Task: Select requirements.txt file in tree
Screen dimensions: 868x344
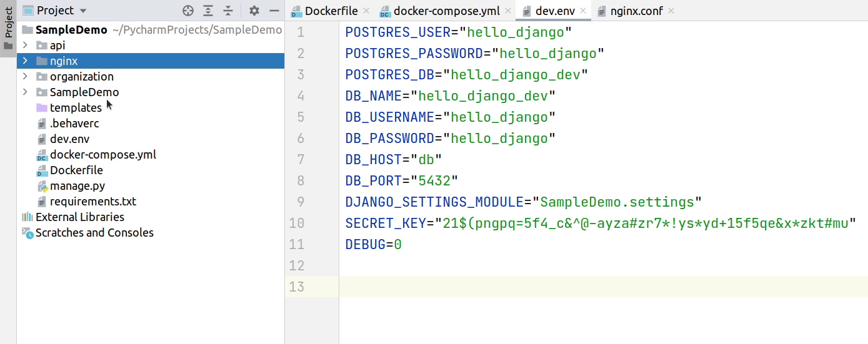Action: [x=92, y=202]
